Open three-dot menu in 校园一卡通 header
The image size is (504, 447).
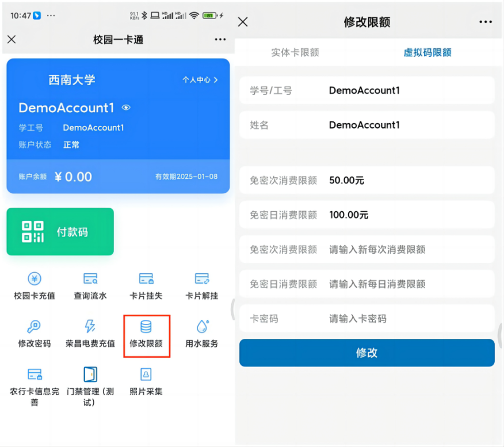pyautogui.click(x=220, y=40)
